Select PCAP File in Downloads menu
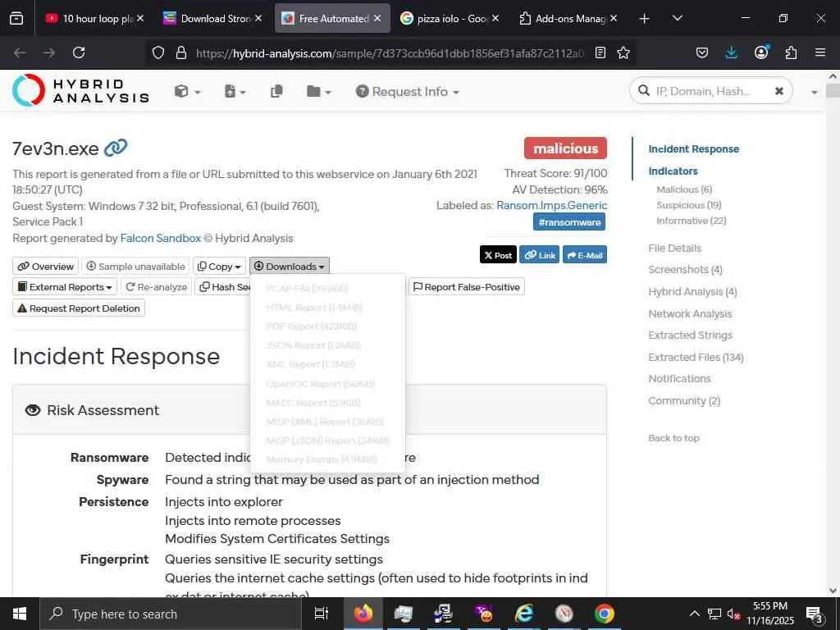This screenshot has width=840, height=630. (x=307, y=288)
